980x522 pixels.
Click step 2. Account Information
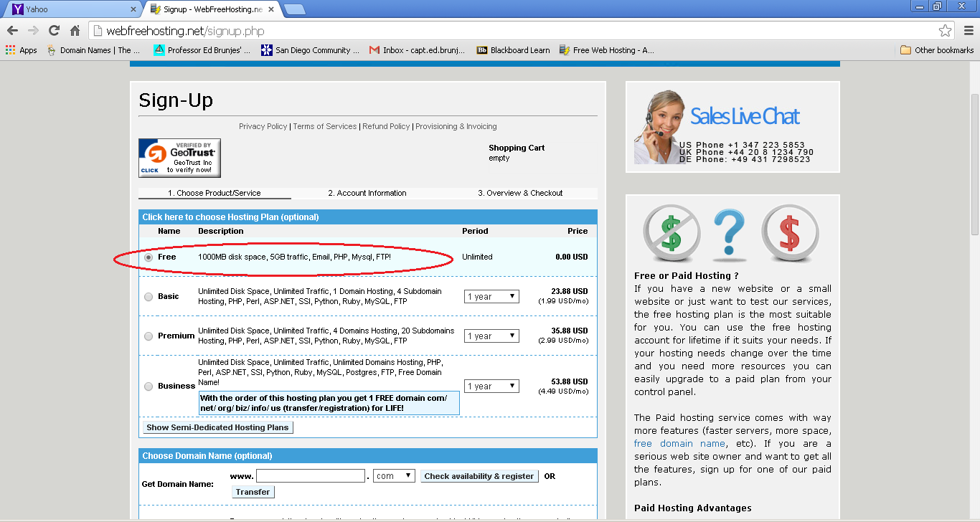pos(367,193)
